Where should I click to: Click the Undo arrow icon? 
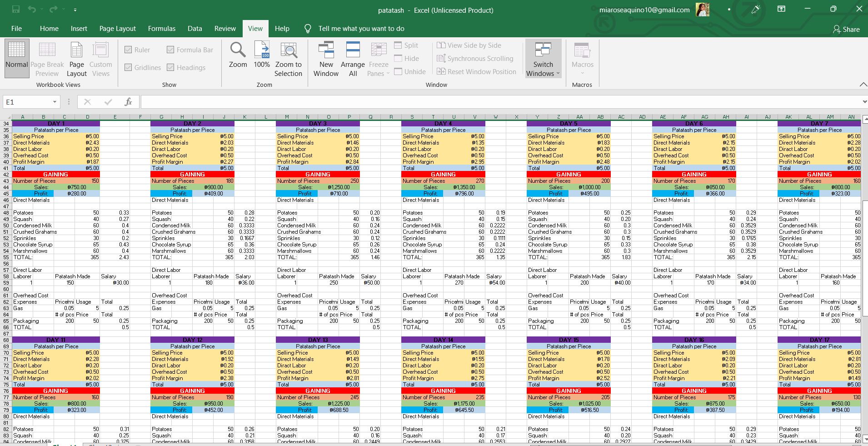pos(32,9)
